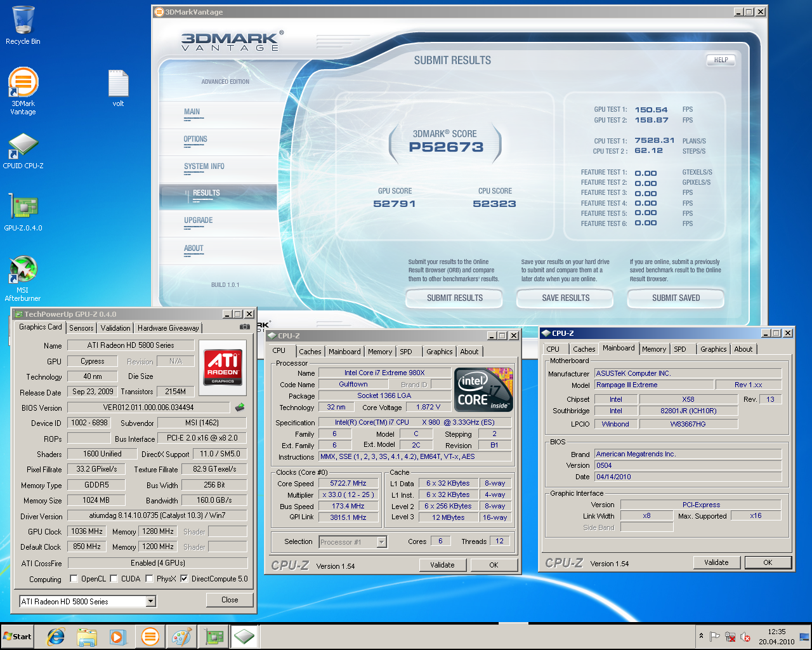Open Internet Explorer from the taskbar
Image resolution: width=812 pixels, height=650 pixels.
56,637
